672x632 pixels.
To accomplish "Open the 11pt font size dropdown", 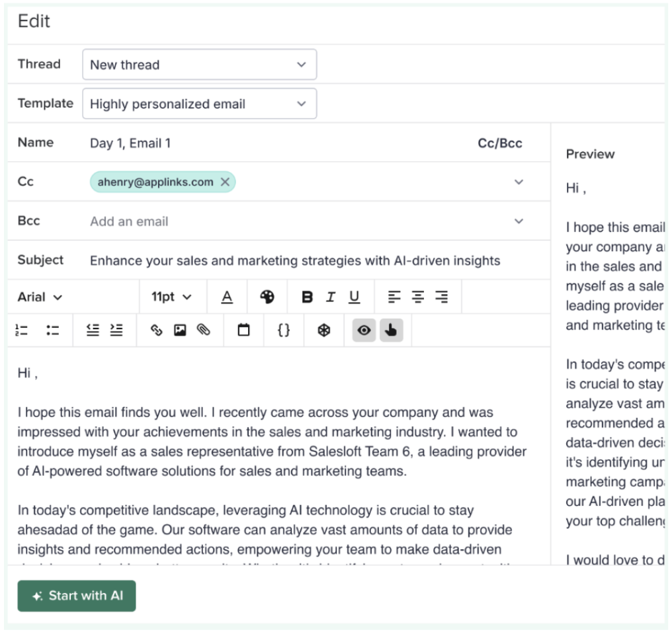I will click(171, 297).
